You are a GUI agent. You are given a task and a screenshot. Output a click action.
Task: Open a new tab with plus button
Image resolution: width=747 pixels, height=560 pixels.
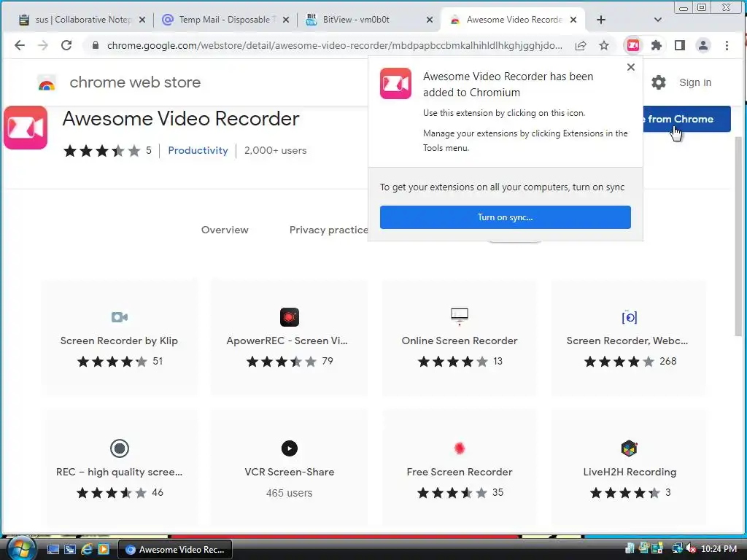(x=601, y=20)
